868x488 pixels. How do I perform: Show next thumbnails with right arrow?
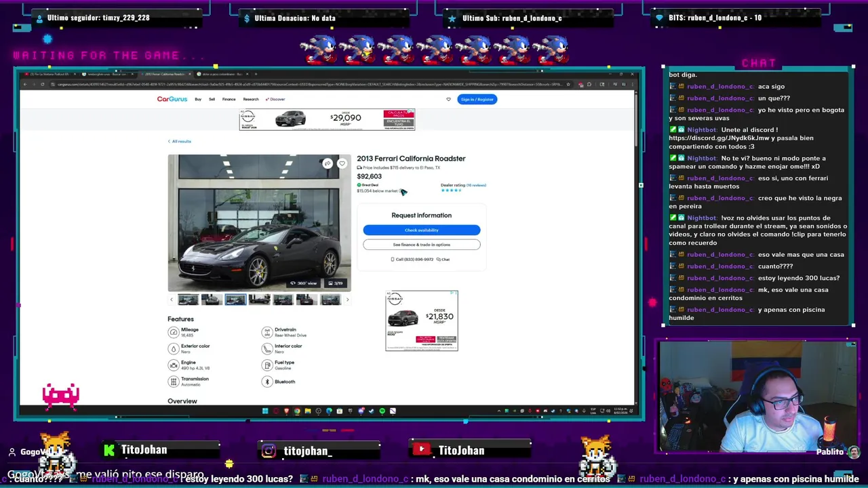(348, 300)
